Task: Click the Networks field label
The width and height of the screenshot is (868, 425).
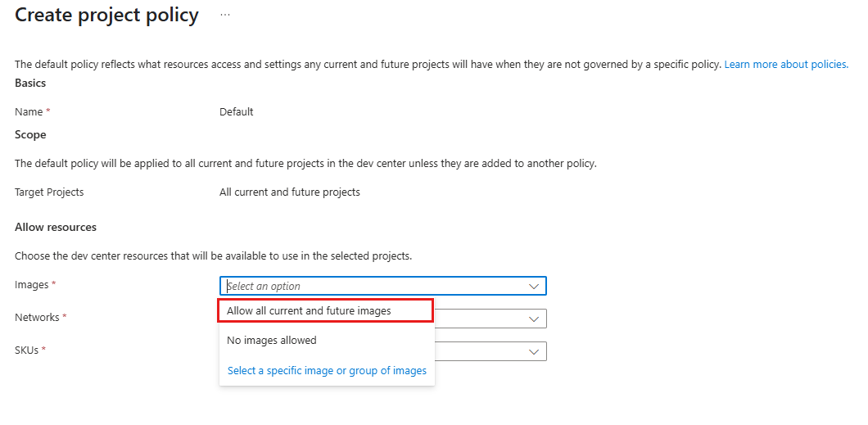Action: click(x=37, y=317)
